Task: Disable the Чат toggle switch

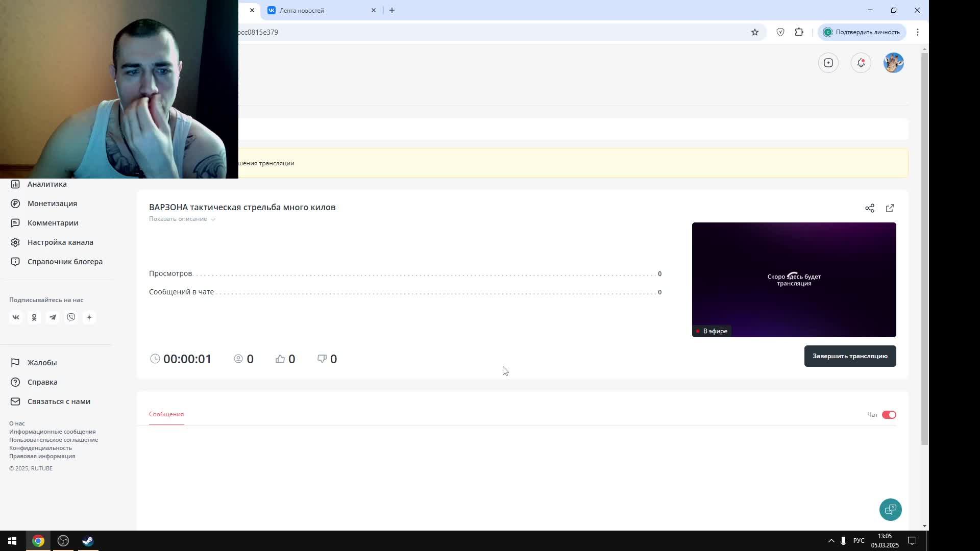Action: click(x=889, y=415)
